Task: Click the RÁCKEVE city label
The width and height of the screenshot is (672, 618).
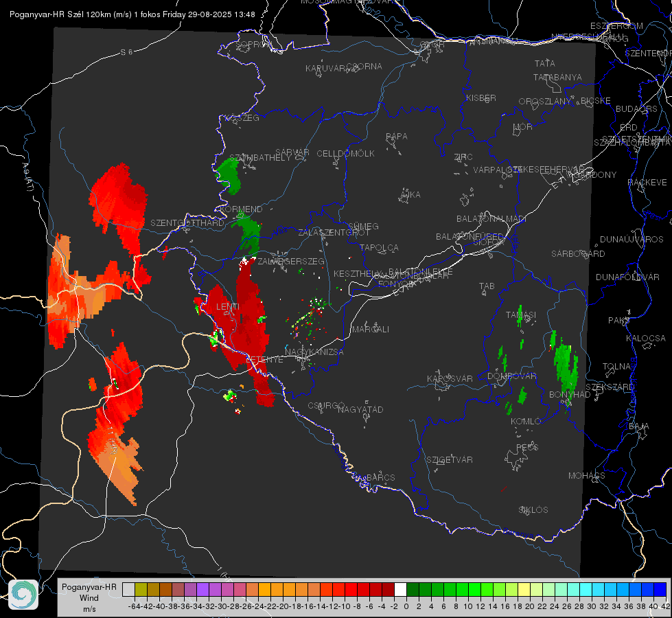Action: pyautogui.click(x=647, y=183)
